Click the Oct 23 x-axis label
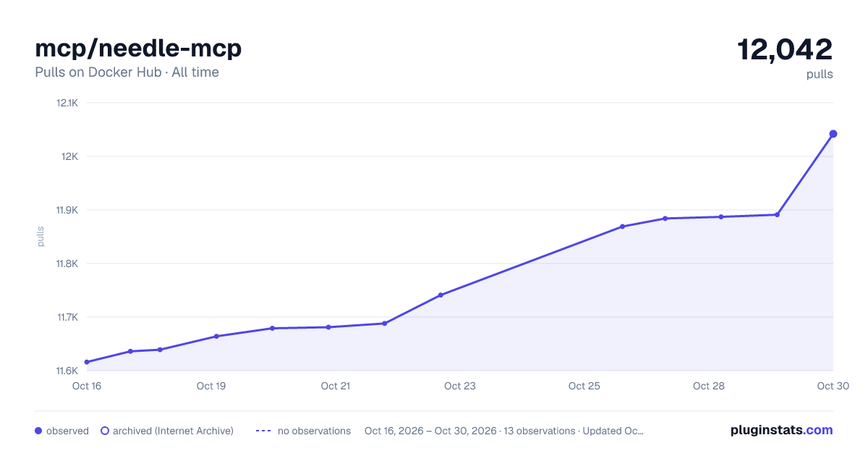Viewport: 868px width, 456px height. click(460, 386)
